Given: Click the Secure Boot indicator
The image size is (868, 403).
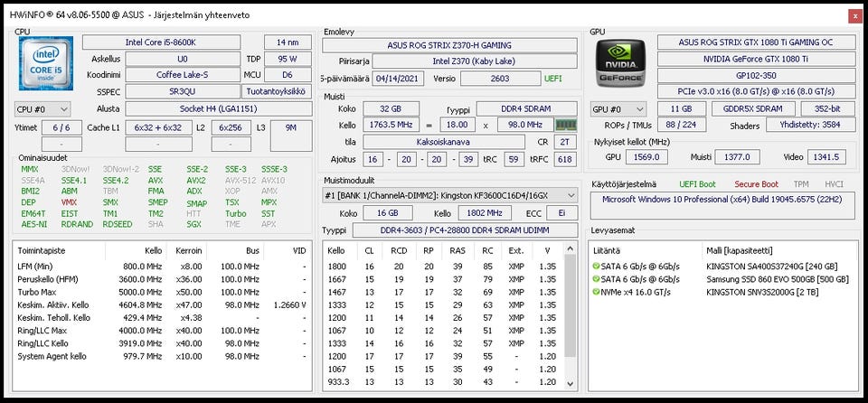Looking at the screenshot, I should [756, 184].
